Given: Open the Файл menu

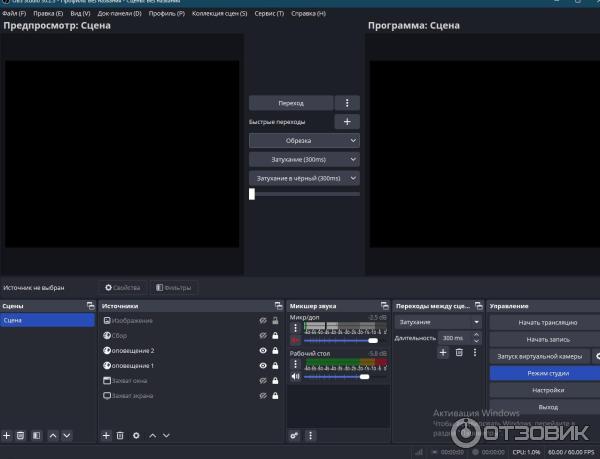Looking at the screenshot, I should (14, 13).
